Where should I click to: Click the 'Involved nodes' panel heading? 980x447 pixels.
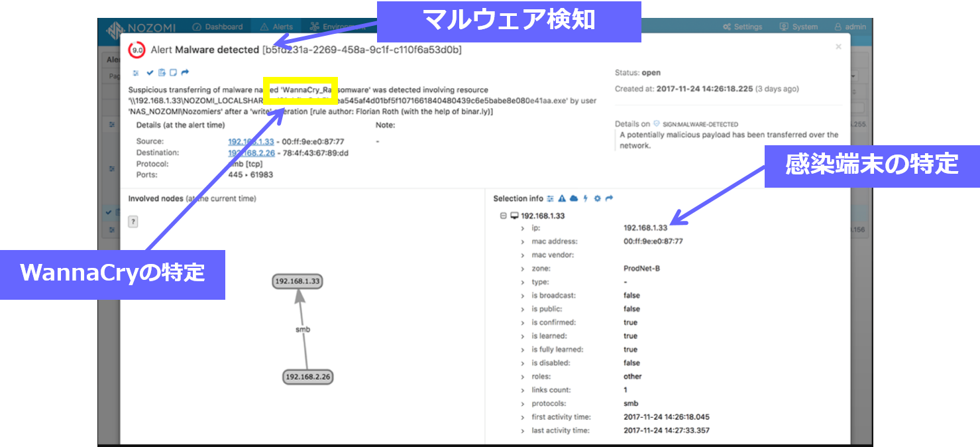tap(192, 198)
